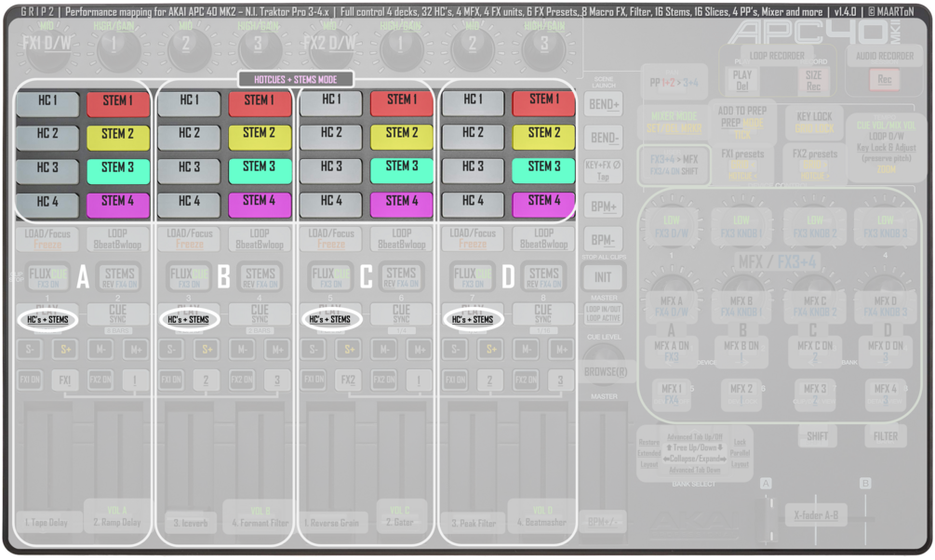Click the BEND- button
The image size is (935, 560).
[x=604, y=138]
